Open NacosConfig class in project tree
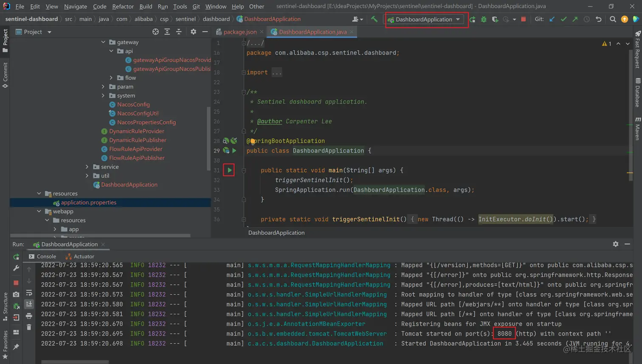The width and height of the screenshot is (642, 364). [x=133, y=104]
